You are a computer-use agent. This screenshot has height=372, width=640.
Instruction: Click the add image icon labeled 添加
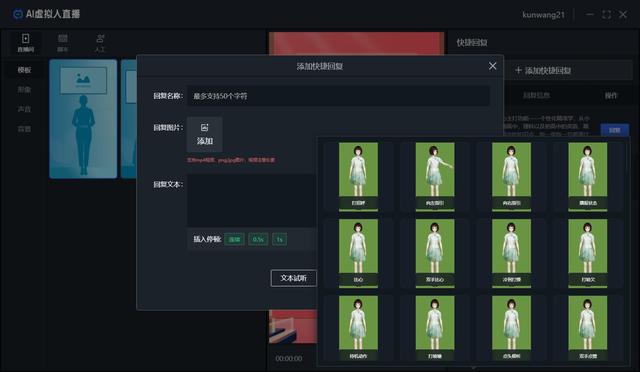[204, 134]
